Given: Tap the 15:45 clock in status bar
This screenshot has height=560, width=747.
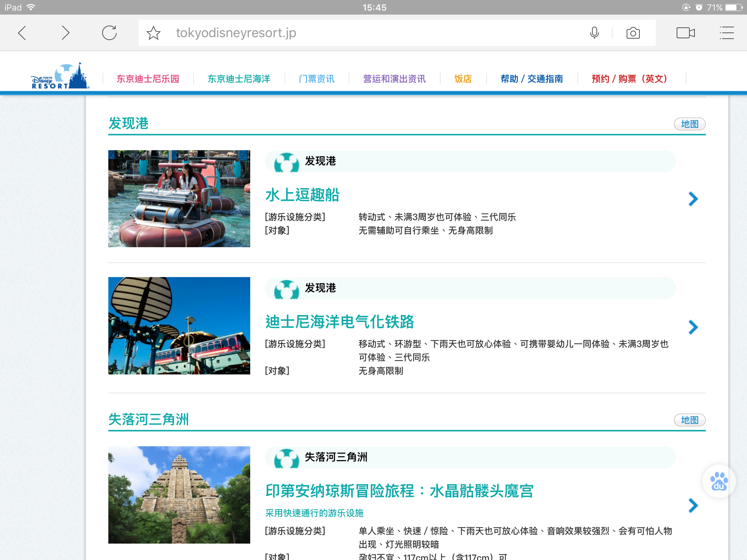Looking at the screenshot, I should 374,7.
